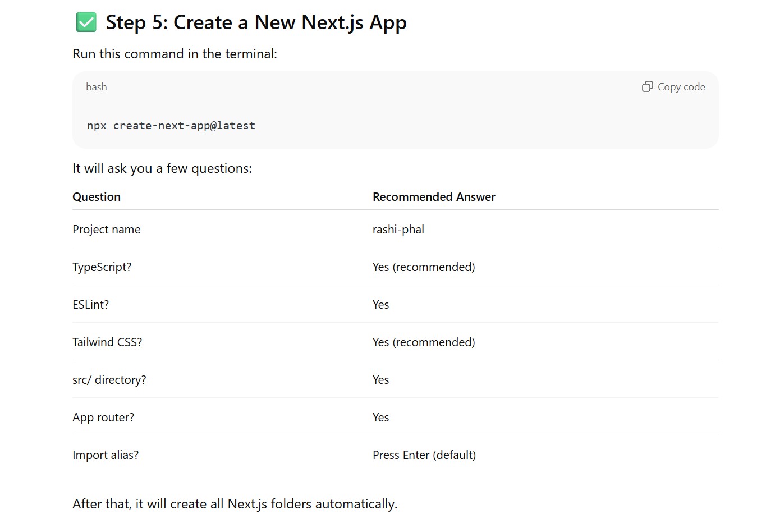Click the "bash" language label
766x532 pixels.
[96, 87]
